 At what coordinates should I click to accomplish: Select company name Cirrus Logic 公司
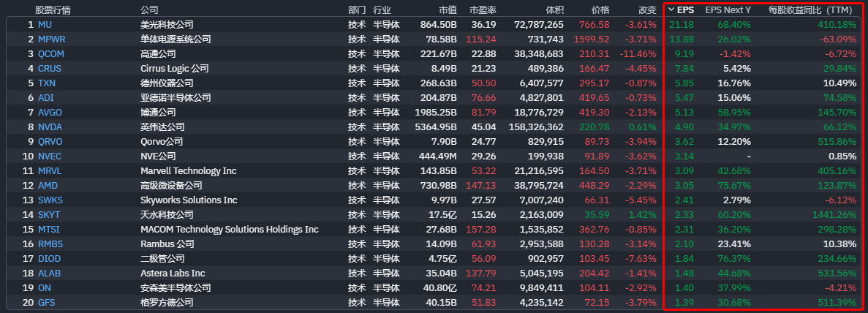[x=174, y=69]
